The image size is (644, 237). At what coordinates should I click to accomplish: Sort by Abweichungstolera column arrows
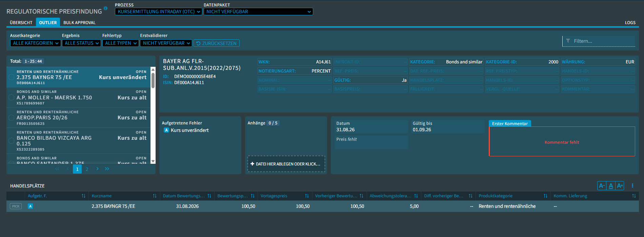(x=416, y=196)
